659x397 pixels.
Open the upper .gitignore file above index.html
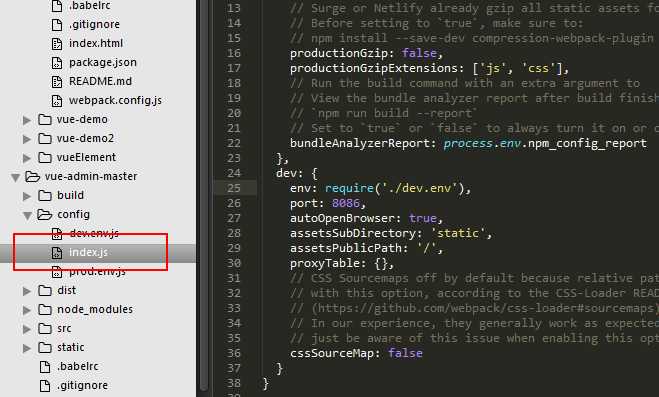coord(94,24)
